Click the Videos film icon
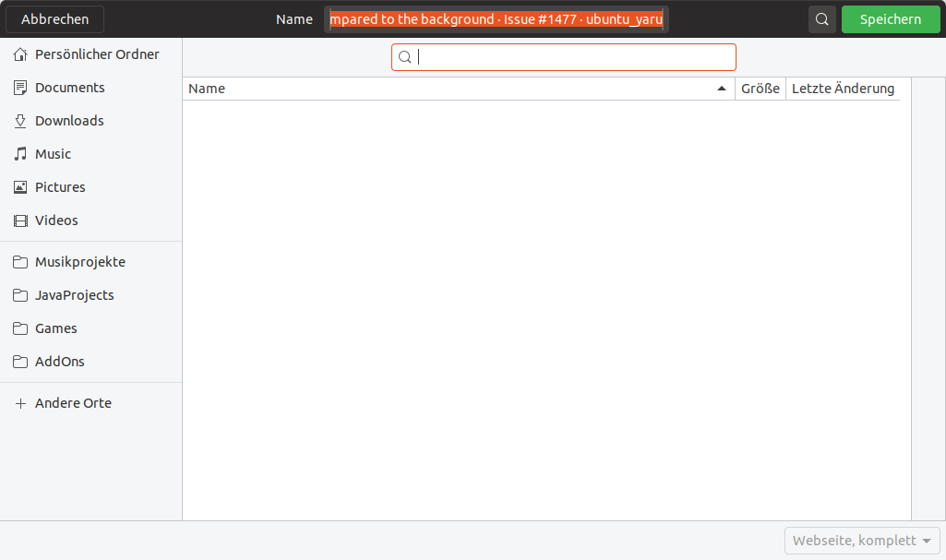The width and height of the screenshot is (946, 560). click(x=20, y=220)
